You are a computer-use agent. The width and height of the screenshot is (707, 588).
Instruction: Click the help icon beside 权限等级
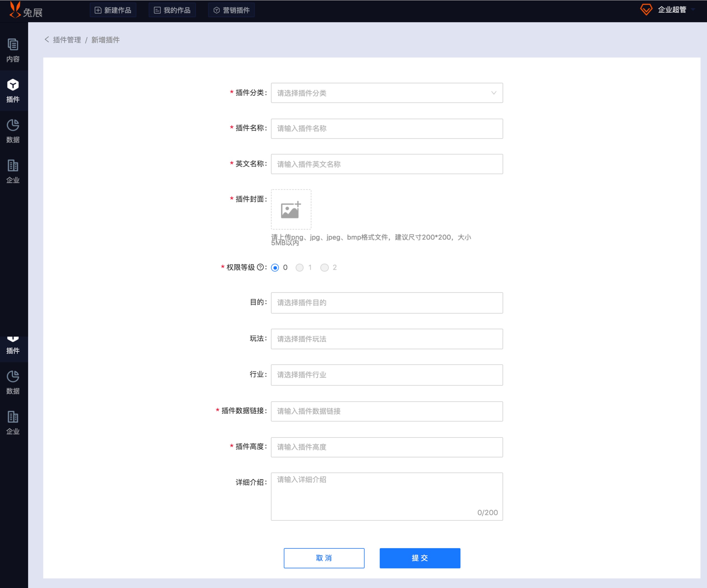tap(260, 267)
